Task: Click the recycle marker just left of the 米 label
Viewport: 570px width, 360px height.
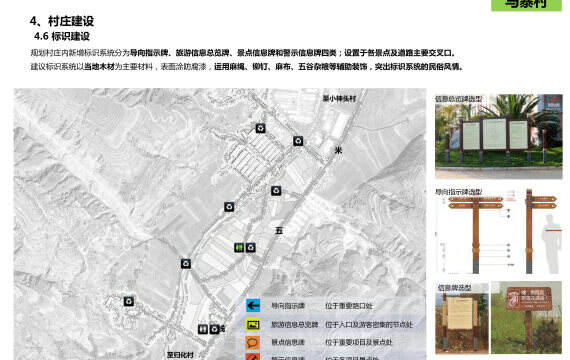Action: [298, 141]
